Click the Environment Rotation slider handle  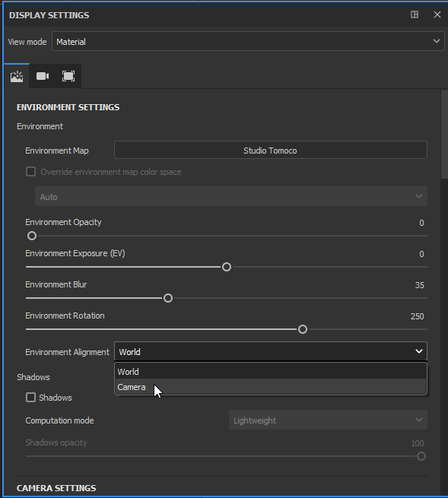(303, 329)
